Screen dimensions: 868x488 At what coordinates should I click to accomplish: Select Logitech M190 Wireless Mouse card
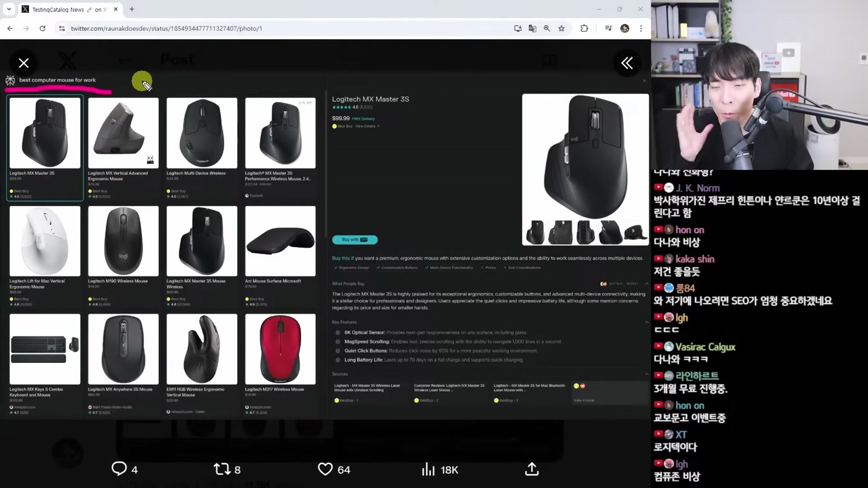(x=123, y=256)
